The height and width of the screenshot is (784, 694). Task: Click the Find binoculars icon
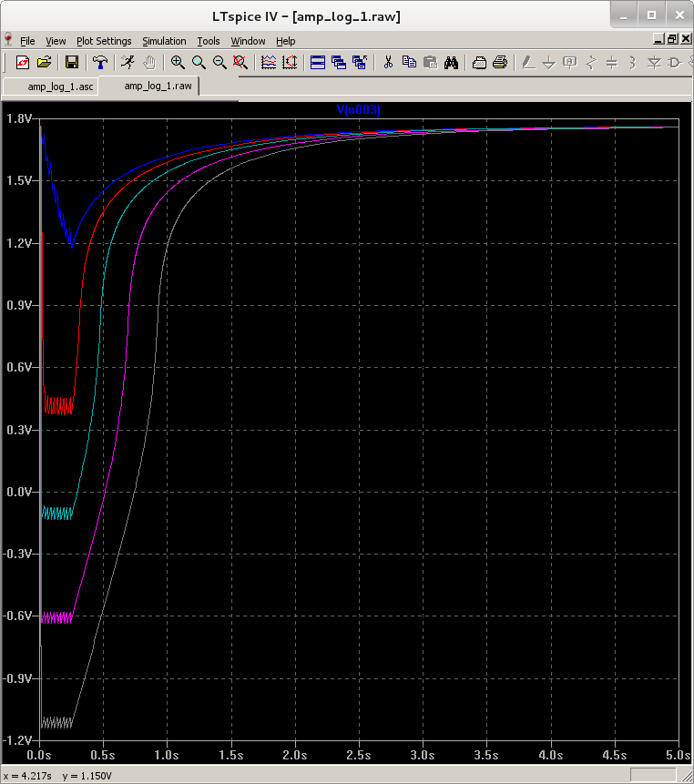(x=451, y=63)
